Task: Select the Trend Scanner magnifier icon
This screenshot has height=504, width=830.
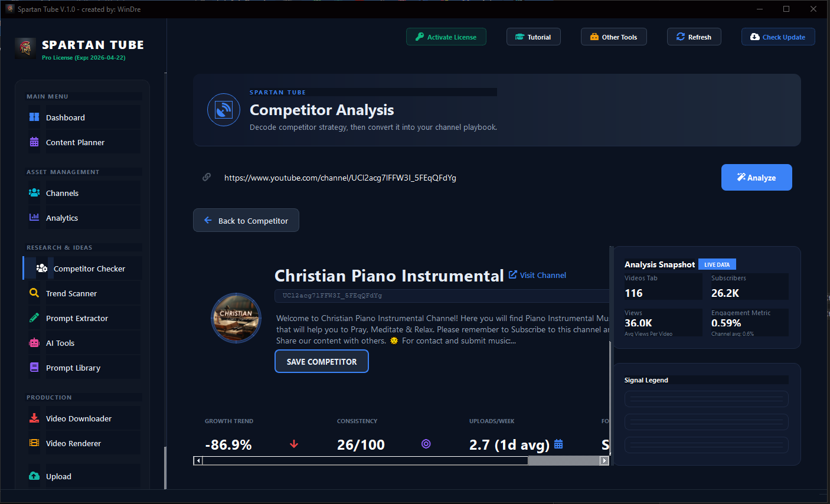Action: click(35, 293)
